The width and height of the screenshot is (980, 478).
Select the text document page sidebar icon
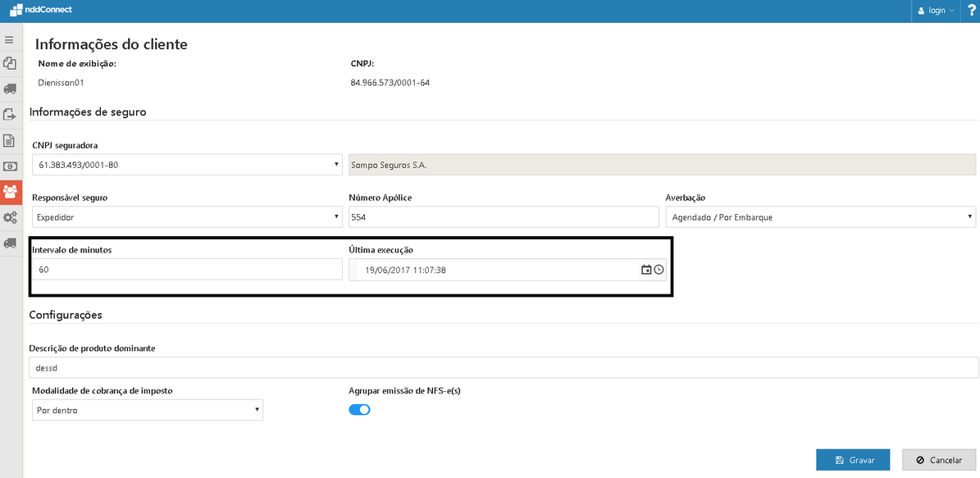tap(10, 140)
